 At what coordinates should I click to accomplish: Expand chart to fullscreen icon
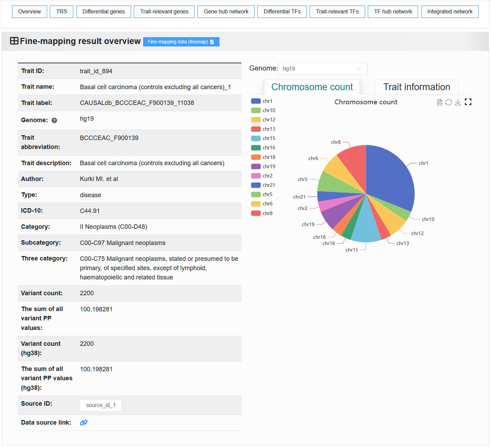(468, 102)
